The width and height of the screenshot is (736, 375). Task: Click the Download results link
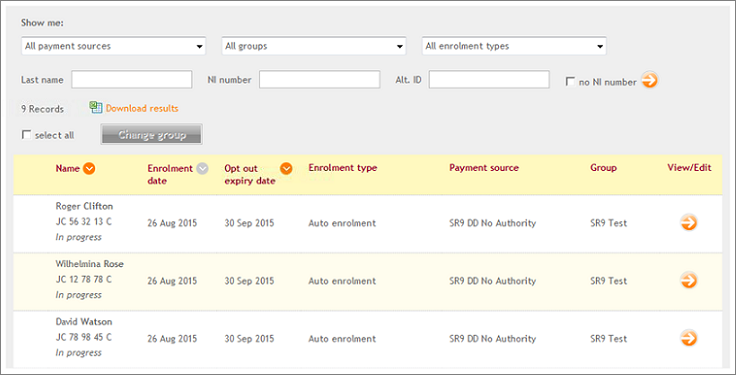click(x=142, y=108)
